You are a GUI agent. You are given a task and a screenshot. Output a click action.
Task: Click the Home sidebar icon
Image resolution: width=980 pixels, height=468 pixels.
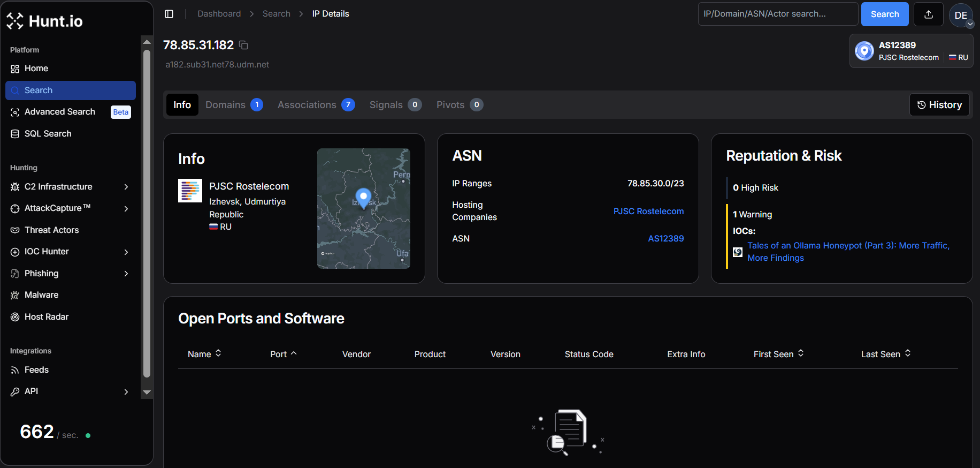click(x=15, y=69)
